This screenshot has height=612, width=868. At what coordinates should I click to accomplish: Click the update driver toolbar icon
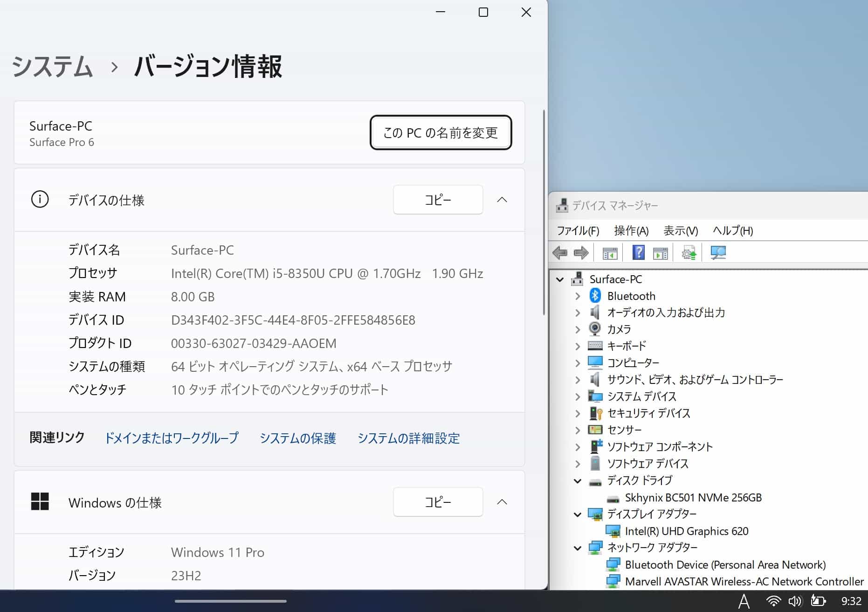tap(689, 253)
